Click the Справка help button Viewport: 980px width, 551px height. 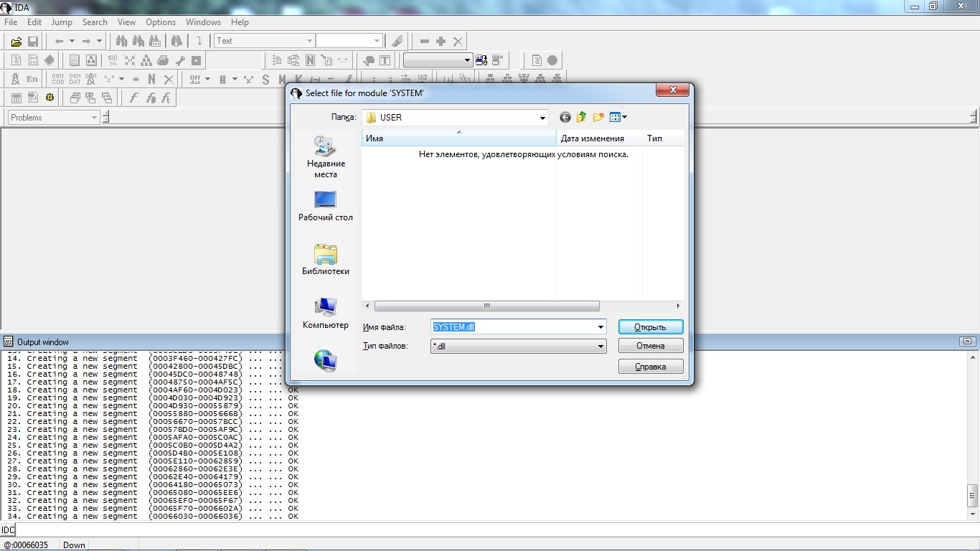[650, 367]
